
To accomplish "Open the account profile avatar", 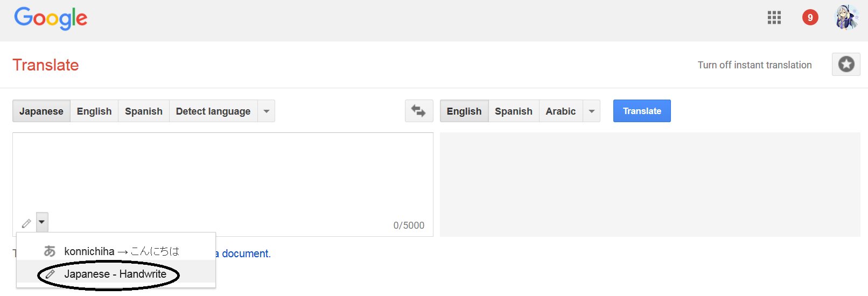I will tap(846, 18).
